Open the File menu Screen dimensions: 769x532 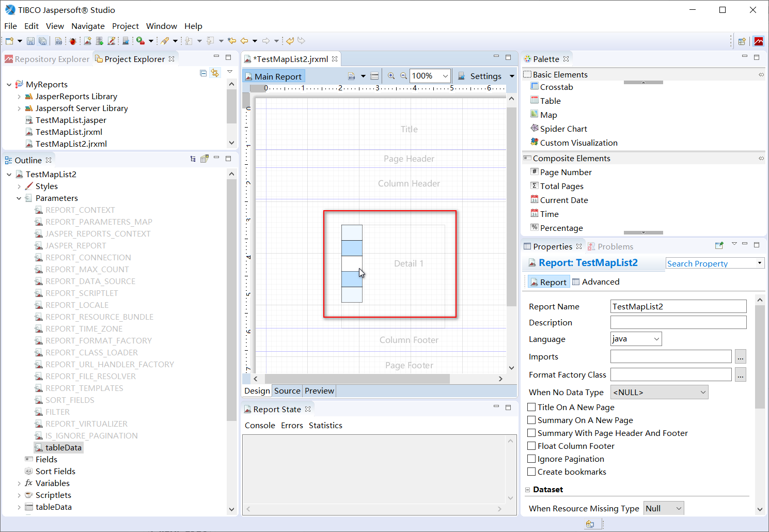click(x=10, y=26)
